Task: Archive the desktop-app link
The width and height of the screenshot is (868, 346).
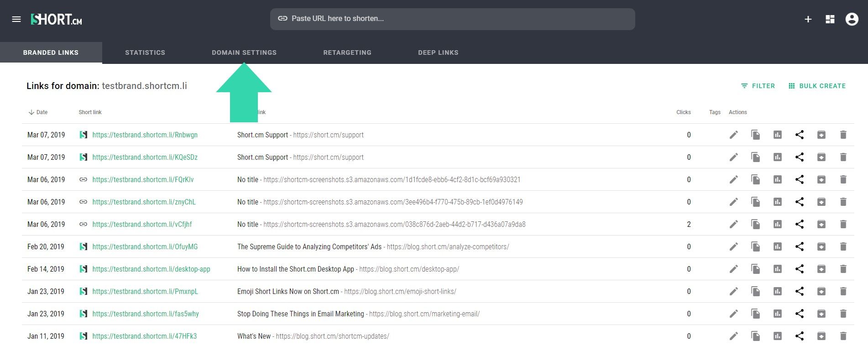Action: (821, 269)
